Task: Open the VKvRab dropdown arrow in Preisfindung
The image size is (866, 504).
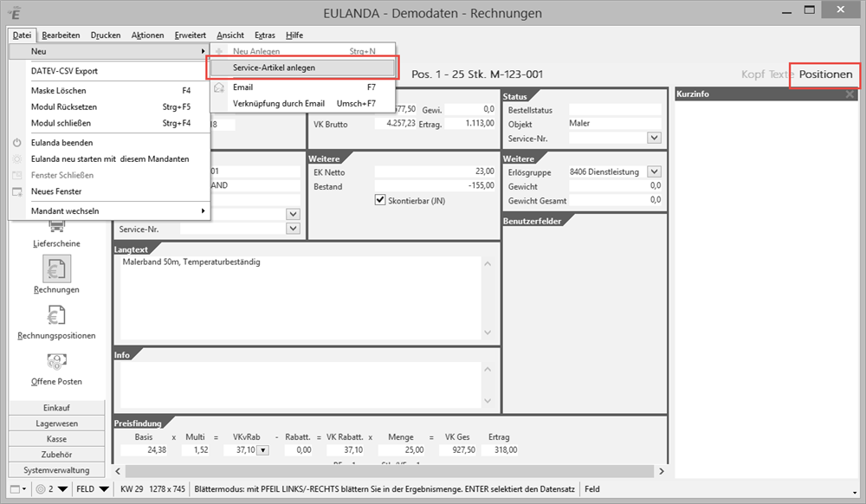Action: pyautogui.click(x=263, y=450)
